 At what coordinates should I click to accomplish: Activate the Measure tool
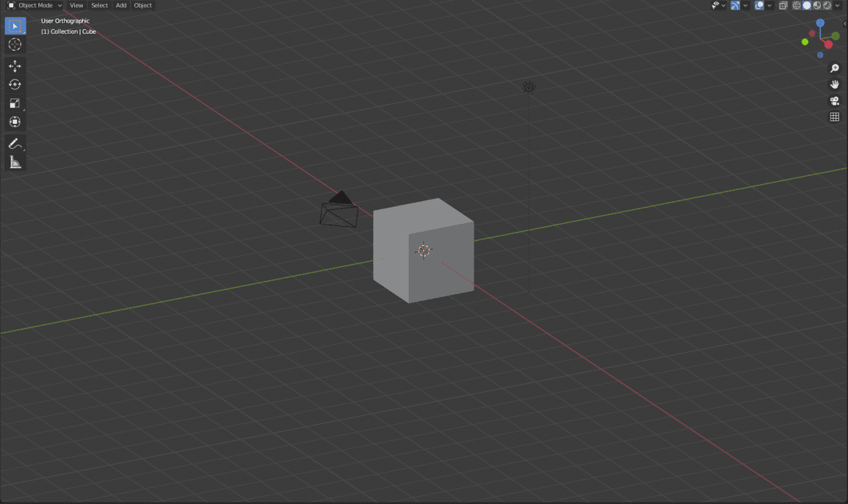coord(15,162)
